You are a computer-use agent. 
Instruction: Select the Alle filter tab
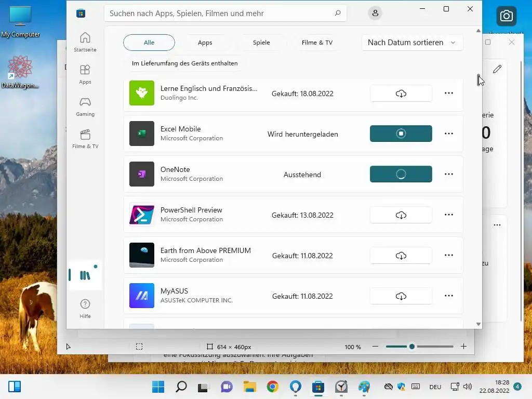[149, 43]
